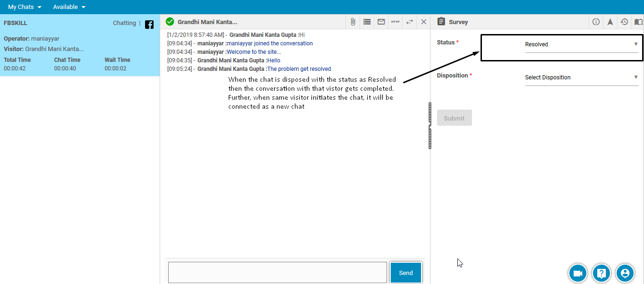Open the My Chats dropdown menu
Viewport: 644px width, 284px height.
coord(25,7)
